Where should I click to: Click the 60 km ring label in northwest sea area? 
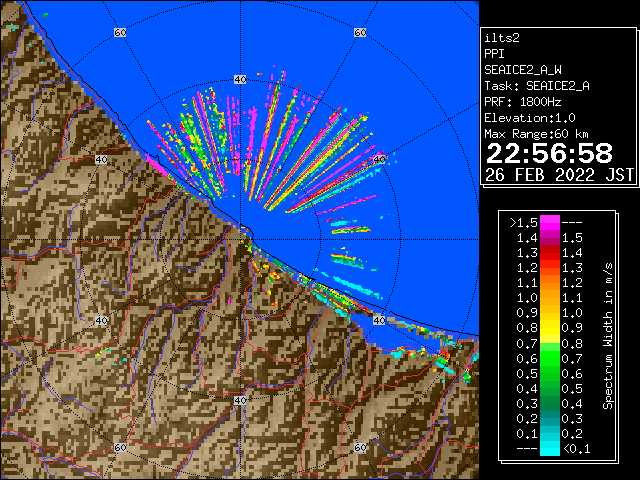point(120,32)
